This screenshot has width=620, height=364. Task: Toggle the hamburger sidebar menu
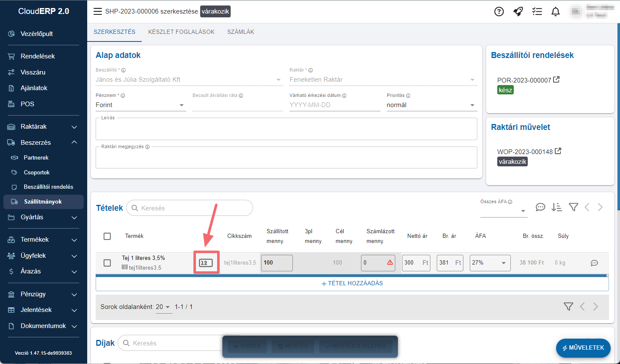pyautogui.click(x=98, y=11)
